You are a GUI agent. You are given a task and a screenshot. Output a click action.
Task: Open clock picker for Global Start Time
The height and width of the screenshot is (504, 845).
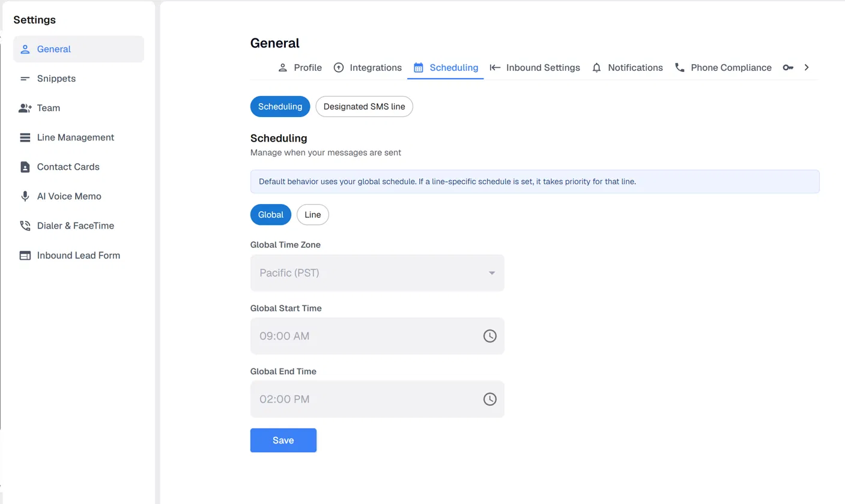point(490,336)
